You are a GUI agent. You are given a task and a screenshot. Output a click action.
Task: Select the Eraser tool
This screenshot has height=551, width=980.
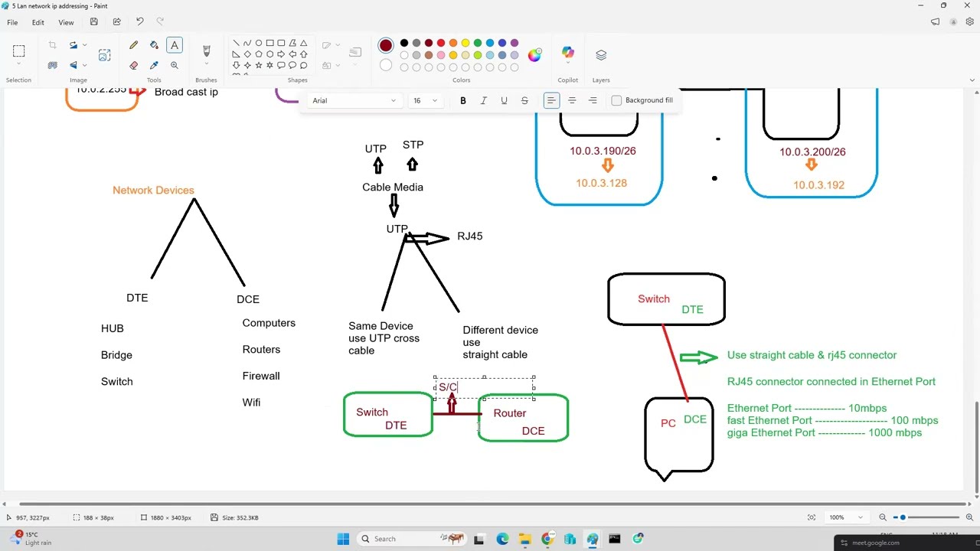134,65
